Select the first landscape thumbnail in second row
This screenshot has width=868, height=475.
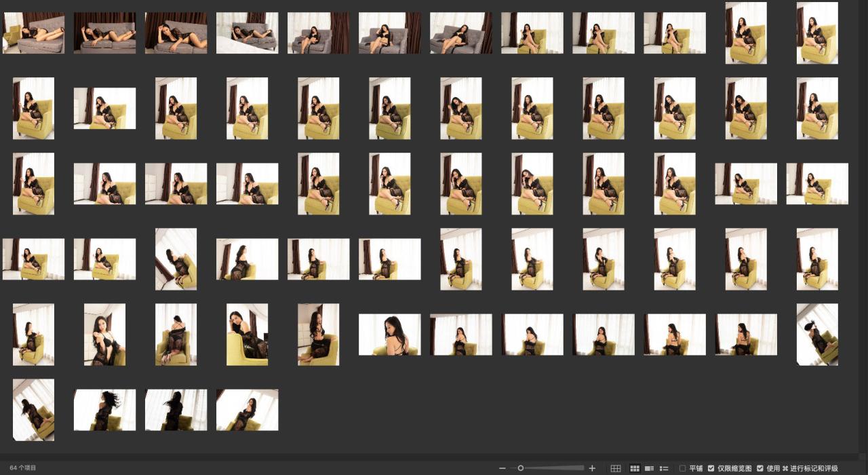pos(104,108)
